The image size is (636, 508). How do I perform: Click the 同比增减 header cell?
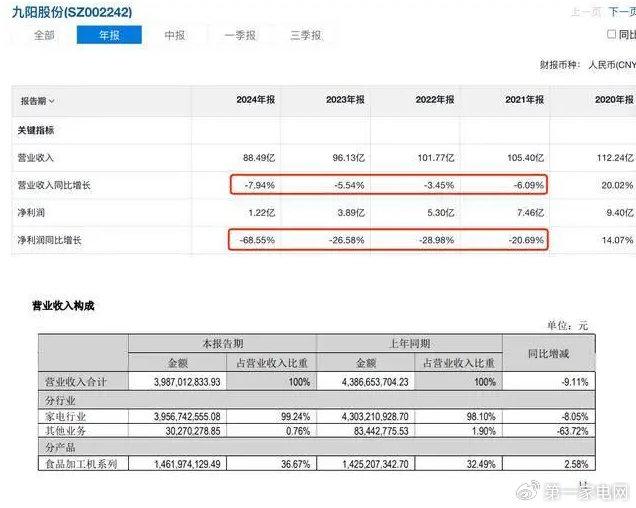pos(548,354)
